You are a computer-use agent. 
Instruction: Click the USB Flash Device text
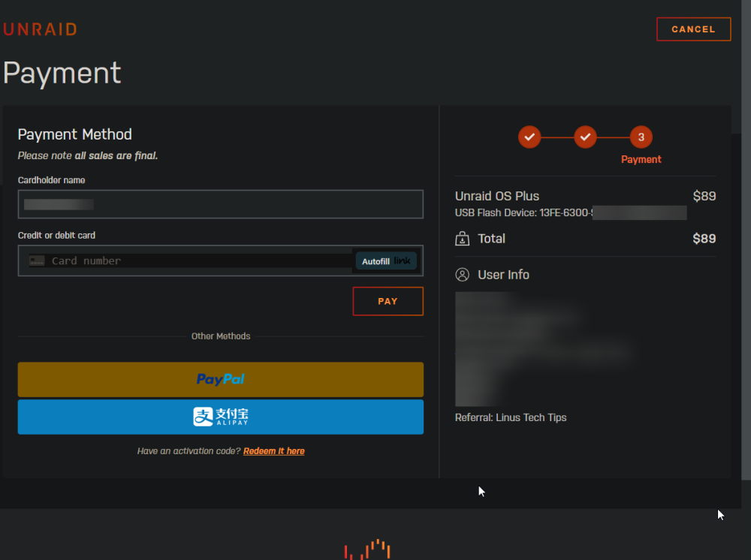[524, 212]
